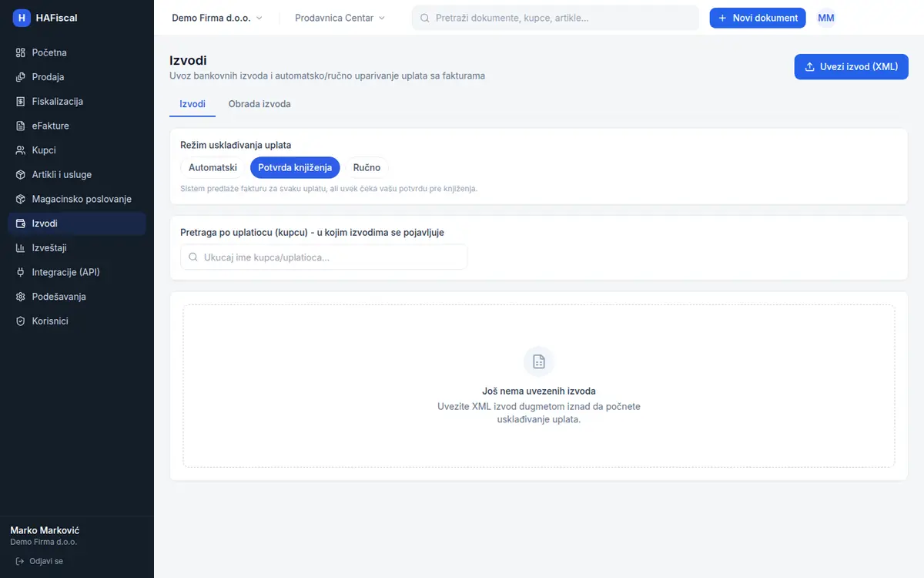Click the Kupci people icon

(21, 150)
